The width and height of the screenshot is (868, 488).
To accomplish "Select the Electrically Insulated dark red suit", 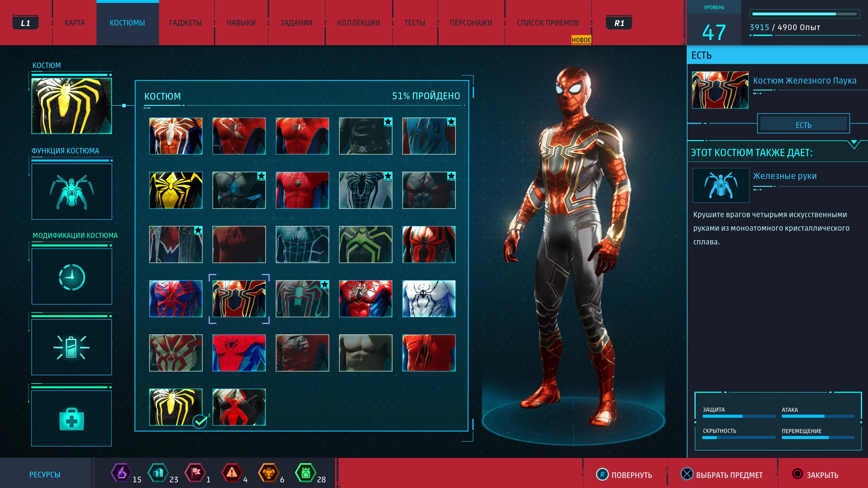I will point(429,190).
